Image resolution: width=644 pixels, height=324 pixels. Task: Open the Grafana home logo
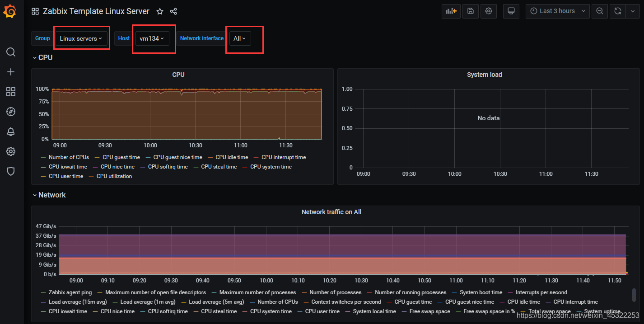click(x=10, y=11)
